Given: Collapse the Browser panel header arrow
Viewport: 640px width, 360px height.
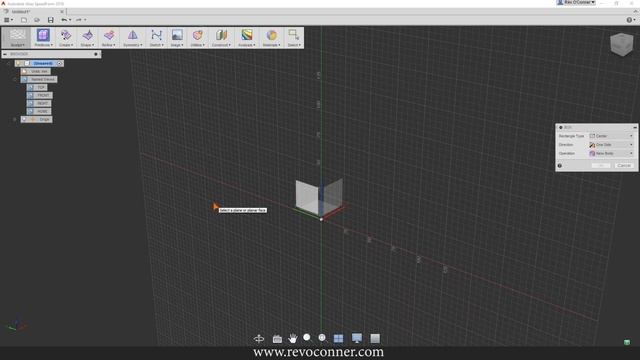Looking at the screenshot, I should 5,54.
